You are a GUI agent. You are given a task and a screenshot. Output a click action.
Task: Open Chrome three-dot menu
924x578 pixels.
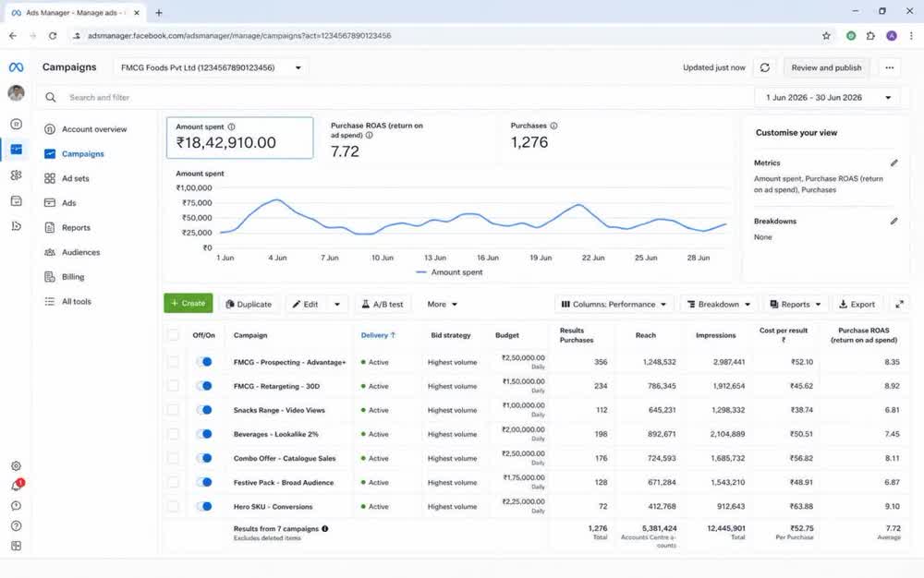coord(911,36)
